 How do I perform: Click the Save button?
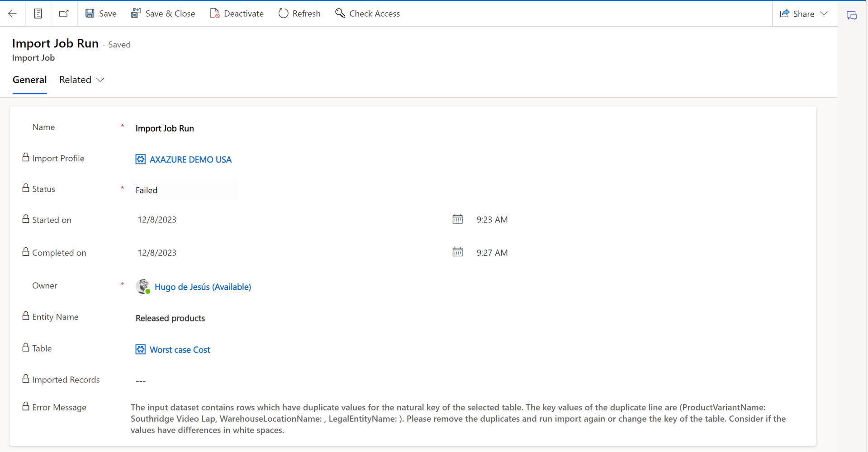point(101,14)
